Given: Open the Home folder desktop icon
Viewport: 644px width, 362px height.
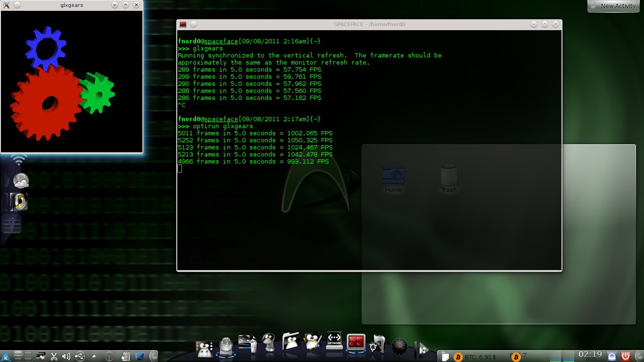Looking at the screenshot, I should pos(393,179).
